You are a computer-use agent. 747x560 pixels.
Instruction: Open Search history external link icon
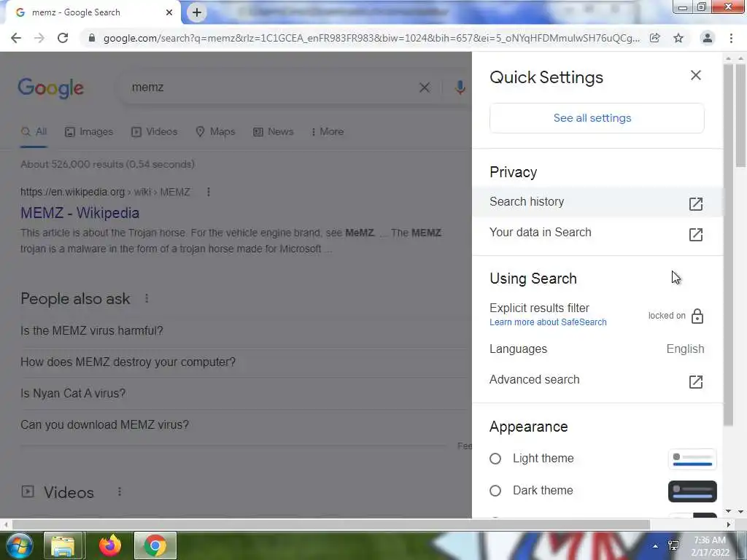click(695, 203)
